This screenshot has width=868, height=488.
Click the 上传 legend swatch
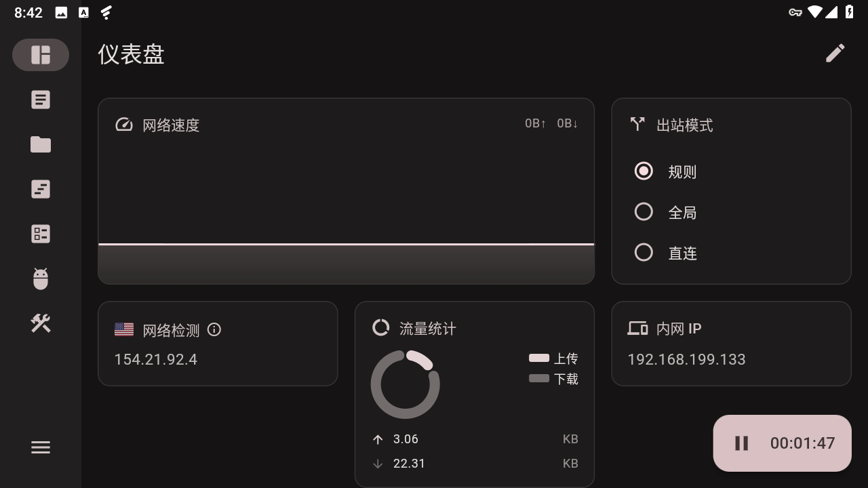[539, 358]
